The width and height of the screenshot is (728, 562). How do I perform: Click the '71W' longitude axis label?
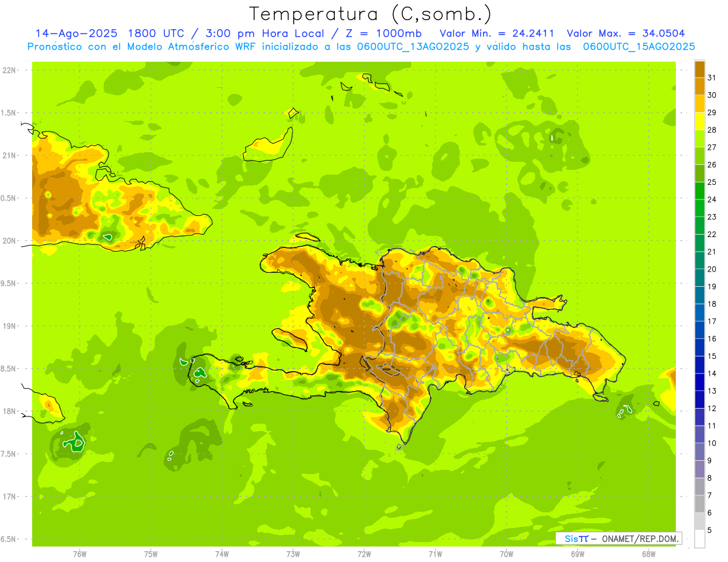tap(435, 554)
